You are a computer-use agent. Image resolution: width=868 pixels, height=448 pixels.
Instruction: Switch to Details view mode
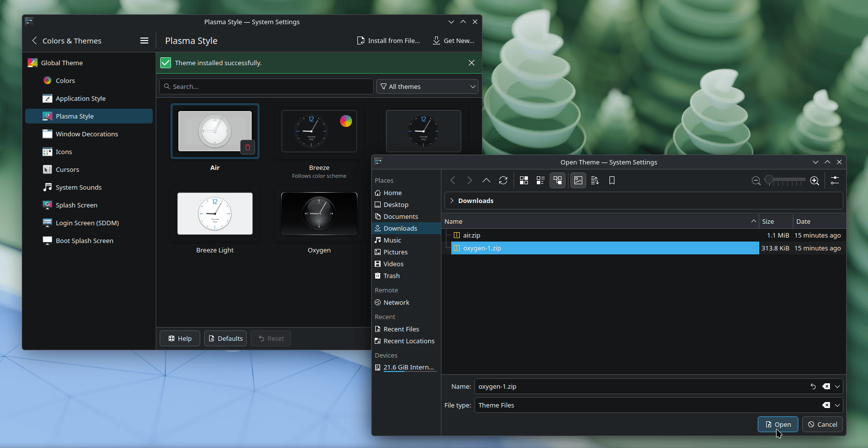click(541, 180)
